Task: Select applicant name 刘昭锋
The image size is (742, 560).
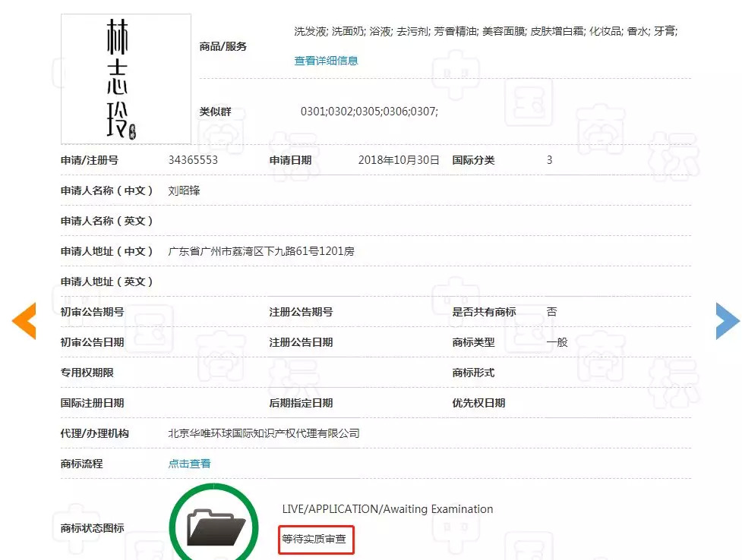Action: 184,190
